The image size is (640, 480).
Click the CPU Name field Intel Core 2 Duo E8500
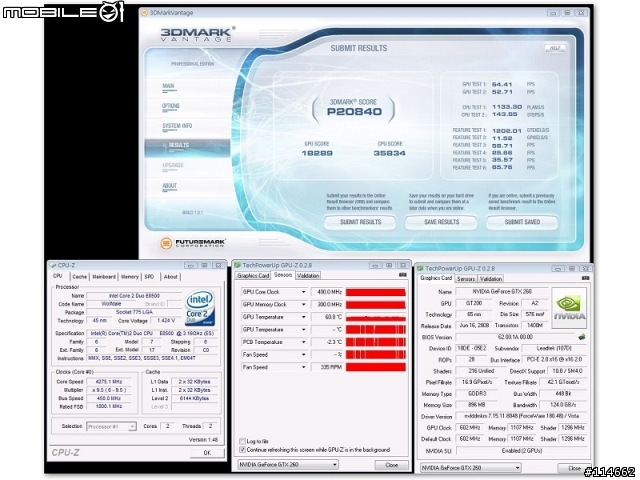pyautogui.click(x=134, y=296)
